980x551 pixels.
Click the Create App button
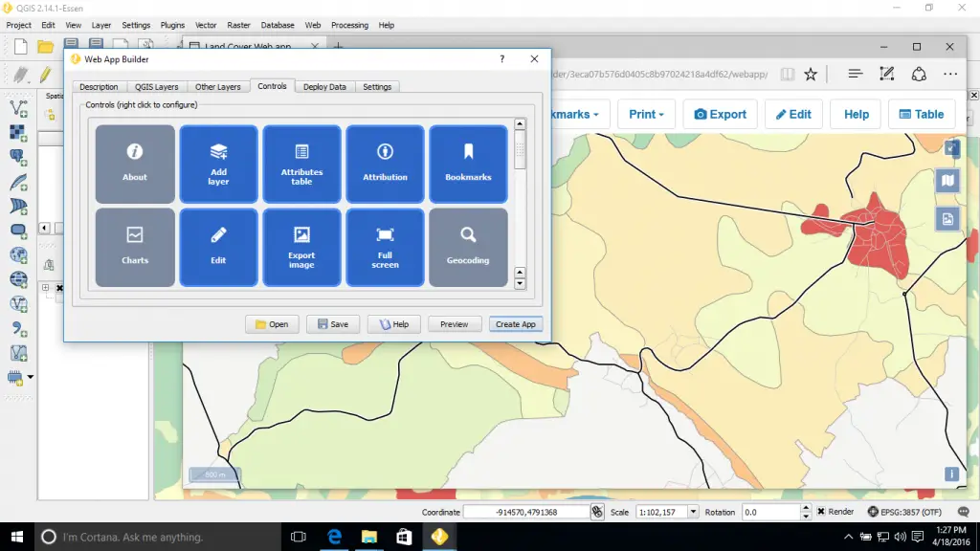pos(516,324)
